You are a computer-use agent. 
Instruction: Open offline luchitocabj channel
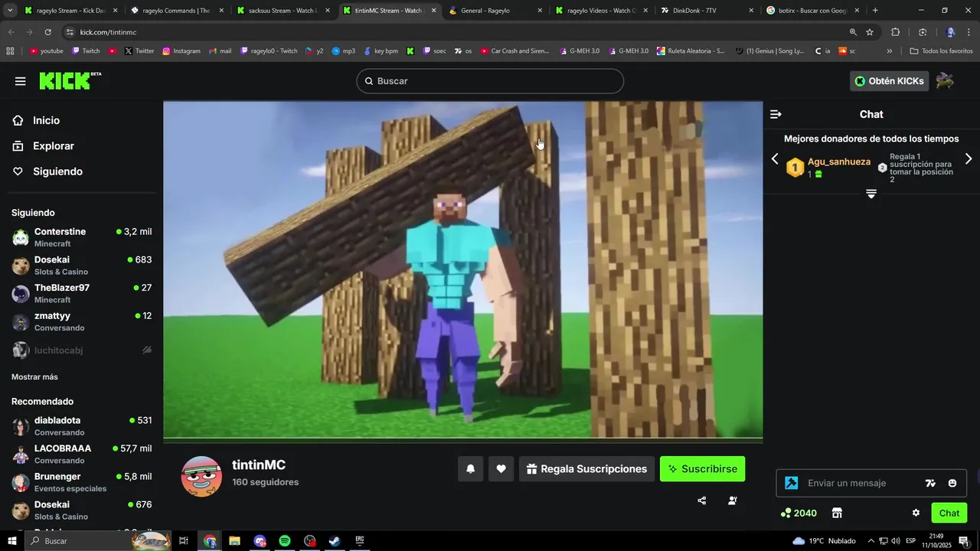[x=81, y=350]
